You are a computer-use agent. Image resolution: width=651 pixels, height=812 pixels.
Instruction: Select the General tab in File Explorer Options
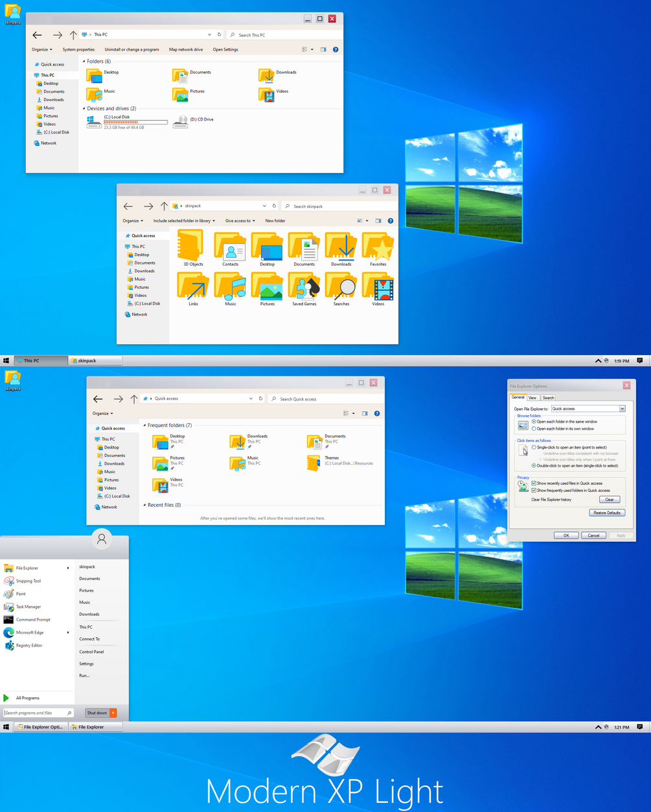click(518, 397)
